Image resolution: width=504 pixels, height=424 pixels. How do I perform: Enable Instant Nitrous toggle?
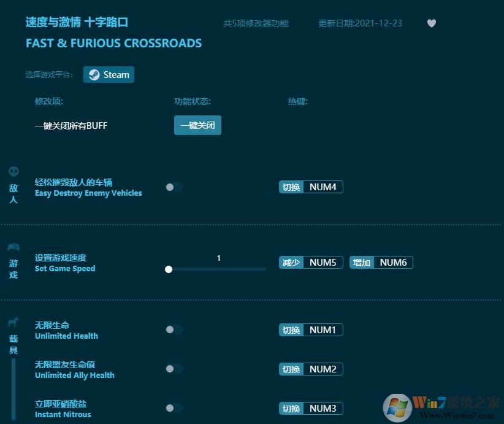(174, 408)
